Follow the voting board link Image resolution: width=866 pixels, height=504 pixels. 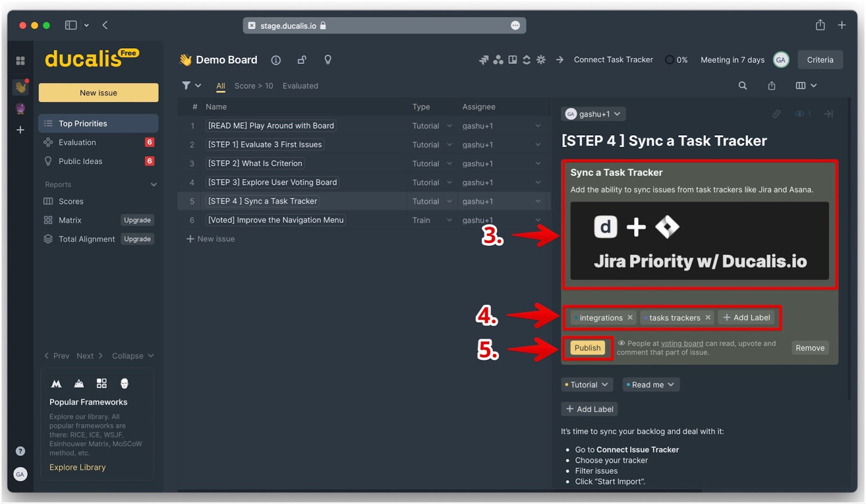click(x=682, y=343)
